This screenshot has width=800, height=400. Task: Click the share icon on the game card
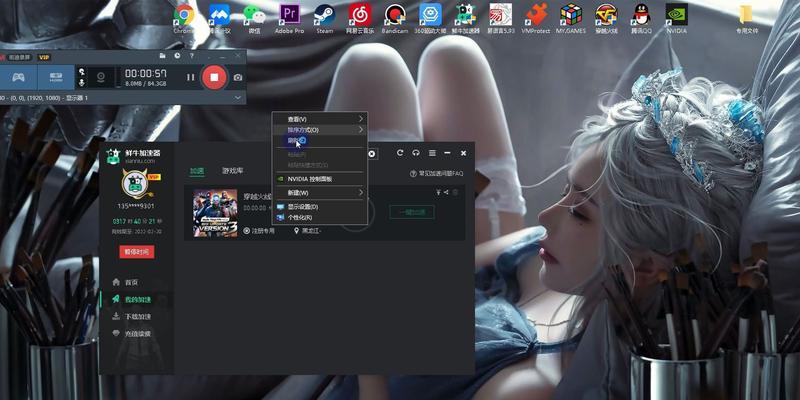point(446,192)
